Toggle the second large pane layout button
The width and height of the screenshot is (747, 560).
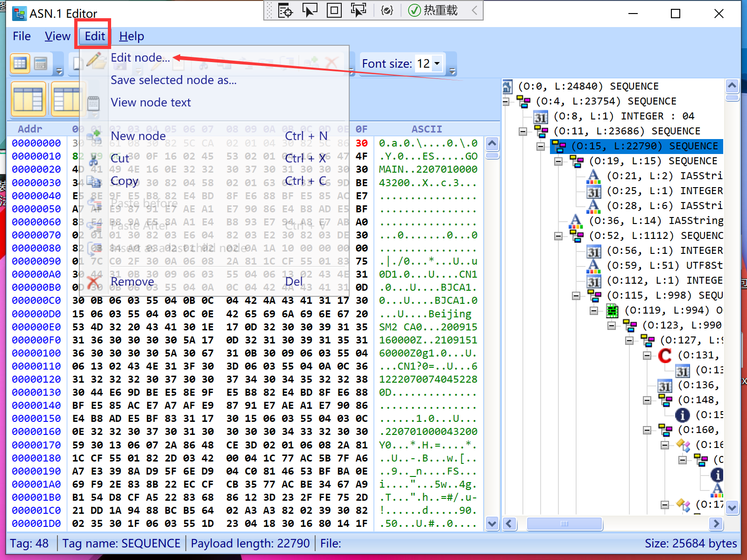click(x=68, y=99)
